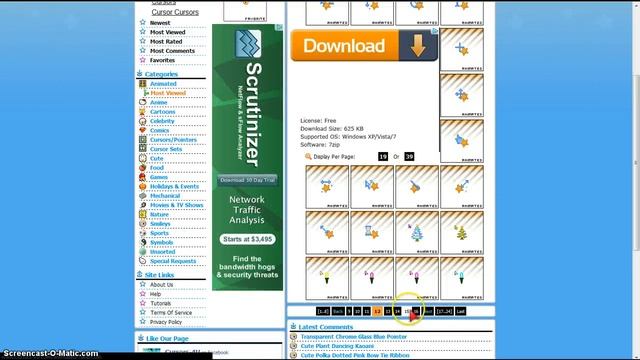Screen dimensions: 640x360
Task: Open the Most Viewed sort link
Action: (x=167, y=32)
